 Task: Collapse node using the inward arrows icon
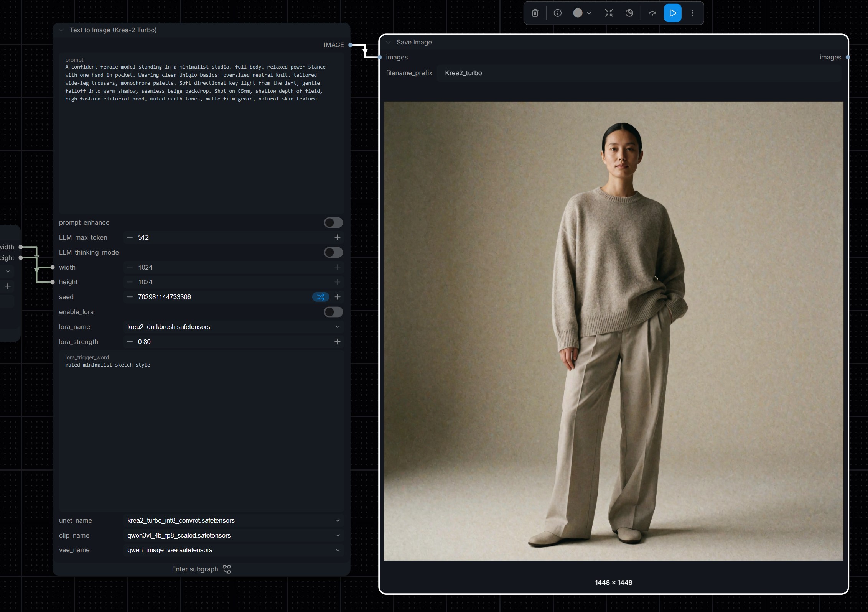point(609,13)
